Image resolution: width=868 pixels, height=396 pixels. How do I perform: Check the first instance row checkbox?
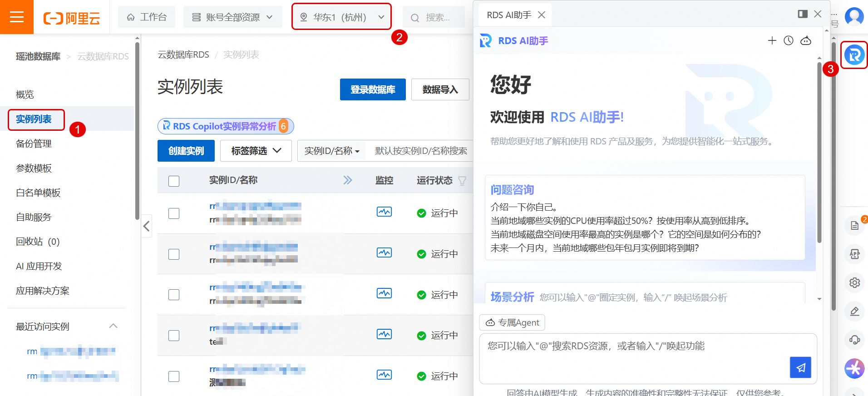[174, 213]
